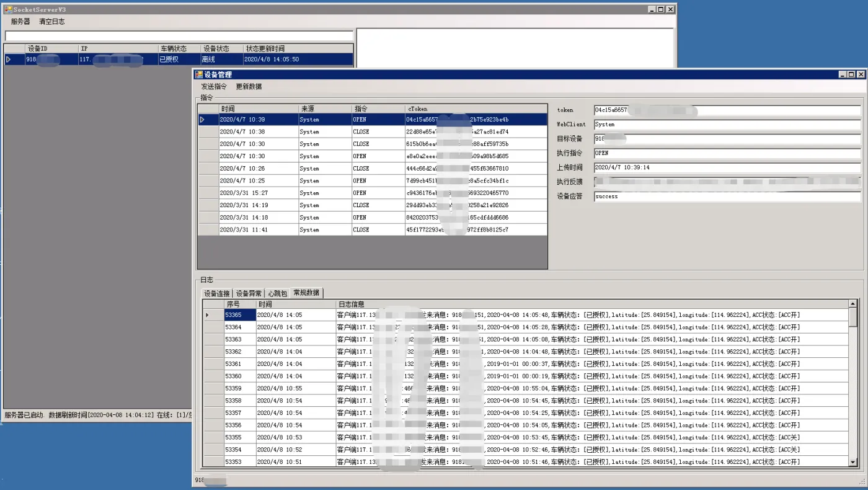Click the log scrollbar down arrow
Screen dimensions: 868x490
[853, 462]
